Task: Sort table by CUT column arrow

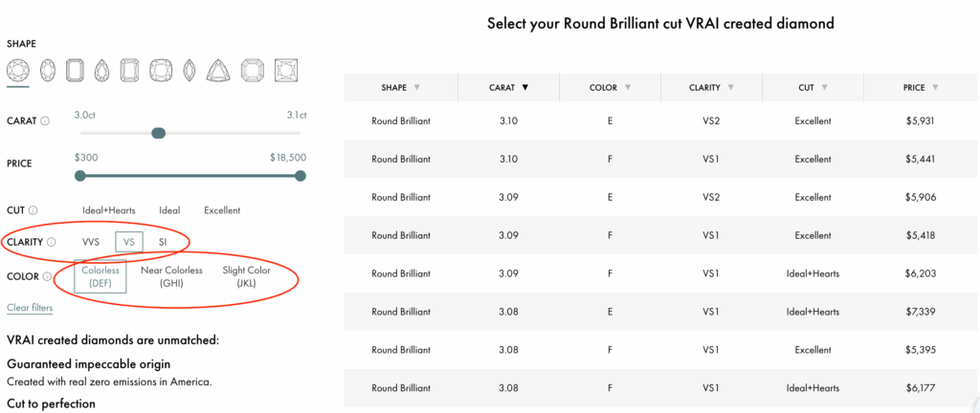Action: coord(824,88)
